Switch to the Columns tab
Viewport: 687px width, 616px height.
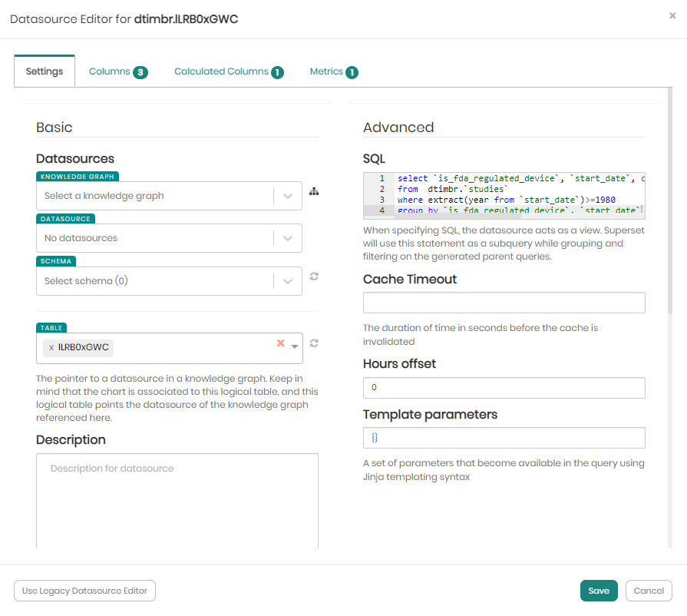click(x=117, y=71)
